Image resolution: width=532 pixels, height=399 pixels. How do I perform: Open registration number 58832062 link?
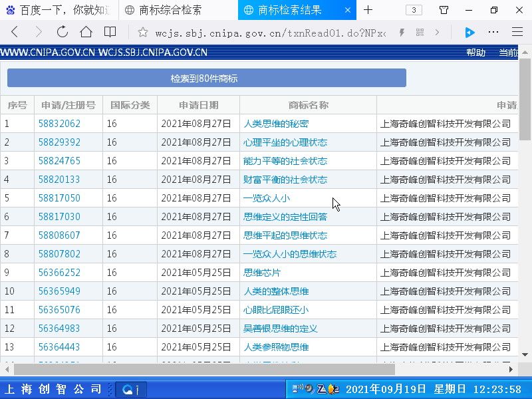59,124
